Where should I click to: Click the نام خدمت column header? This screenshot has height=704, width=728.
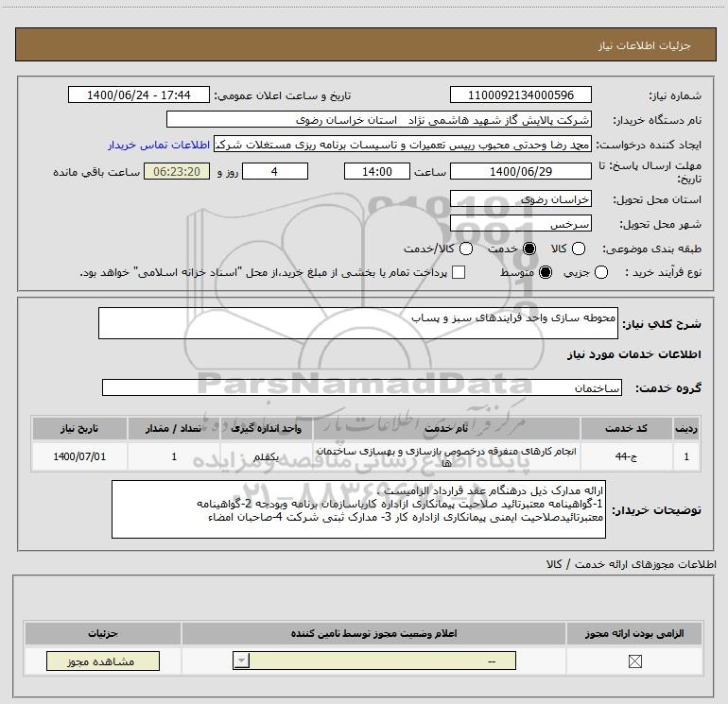[446, 428]
